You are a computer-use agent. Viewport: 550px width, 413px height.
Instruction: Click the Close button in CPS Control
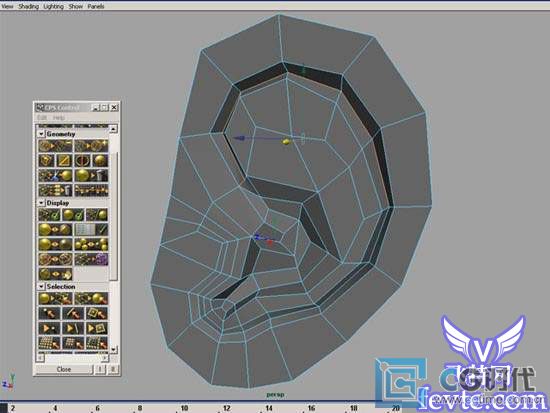(x=64, y=369)
